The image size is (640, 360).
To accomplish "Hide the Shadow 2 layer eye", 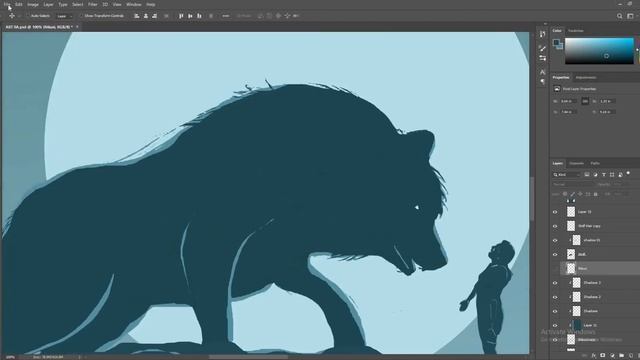I will coord(555,297).
